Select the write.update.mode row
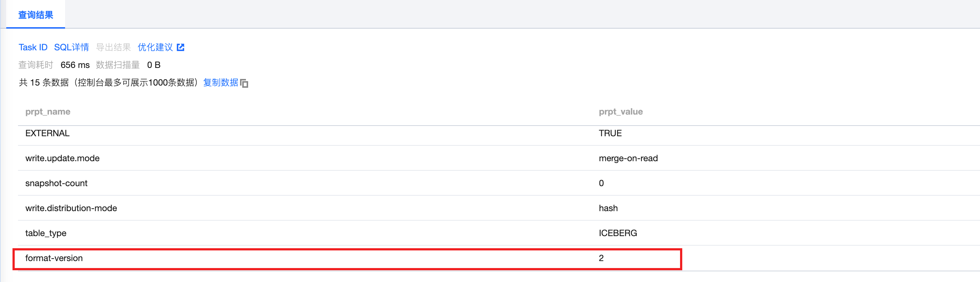 [62, 159]
